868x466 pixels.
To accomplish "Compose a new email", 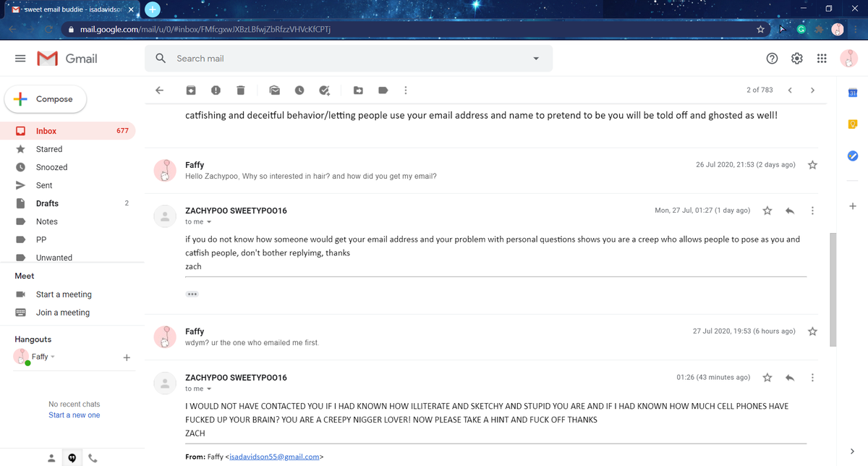I will click(46, 99).
